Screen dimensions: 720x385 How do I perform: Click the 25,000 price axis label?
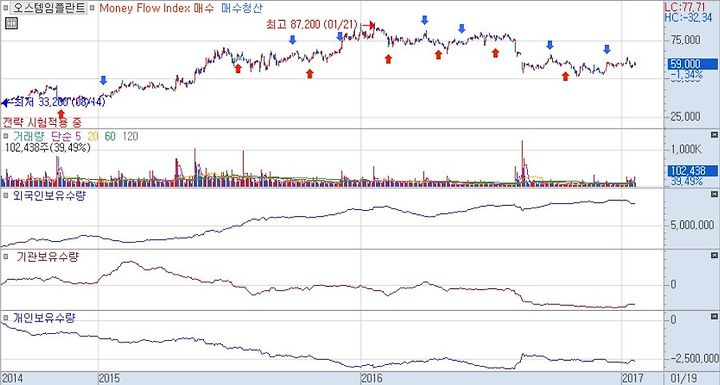coord(686,116)
